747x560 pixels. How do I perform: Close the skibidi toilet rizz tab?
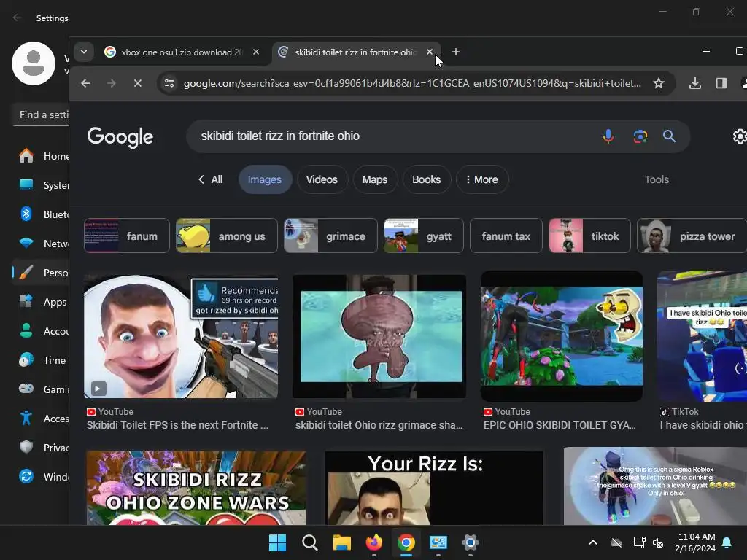pos(429,52)
